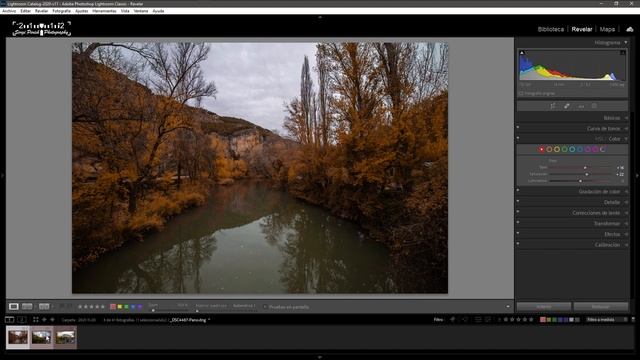640x360 pixels.
Task: Apply red color label in toolbar
Action: click(x=113, y=307)
